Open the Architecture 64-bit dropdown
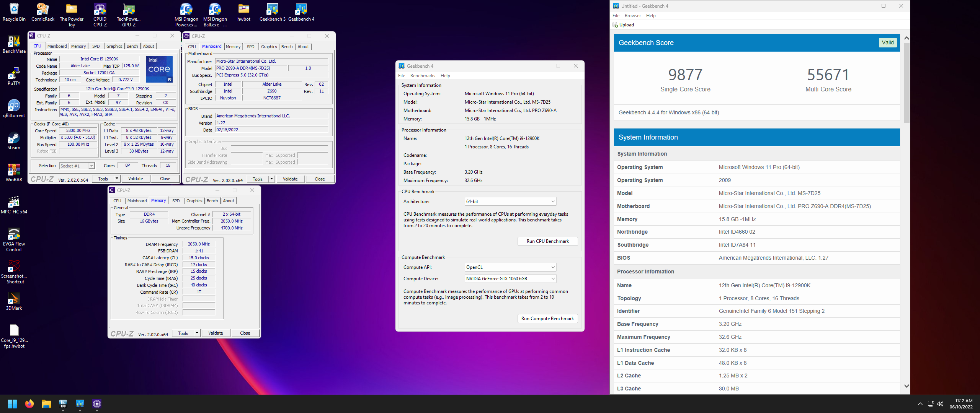Screen dimensions: 980x413 510,202
